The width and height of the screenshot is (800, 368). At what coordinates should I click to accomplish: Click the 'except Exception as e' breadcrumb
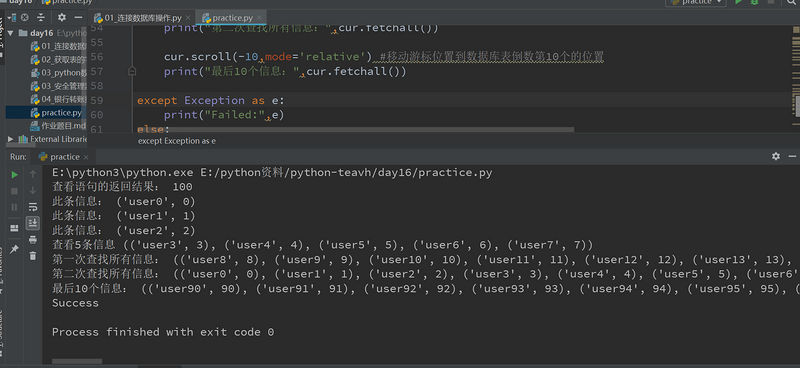[177, 141]
